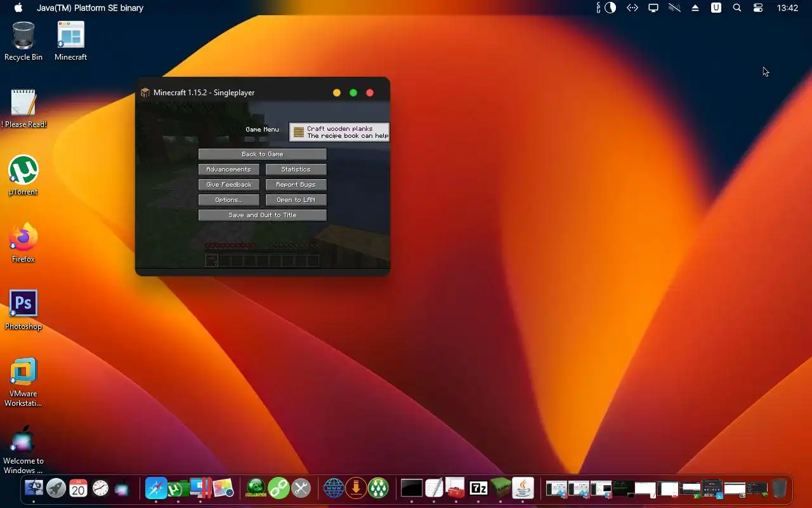Image resolution: width=812 pixels, height=508 pixels.
Task: Open the notepad with pen dock icon
Action: (434, 488)
